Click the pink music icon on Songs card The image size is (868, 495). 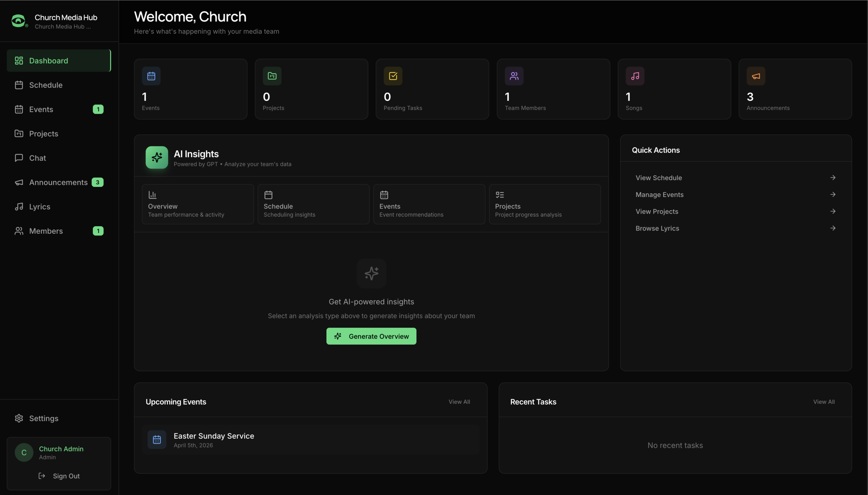635,76
